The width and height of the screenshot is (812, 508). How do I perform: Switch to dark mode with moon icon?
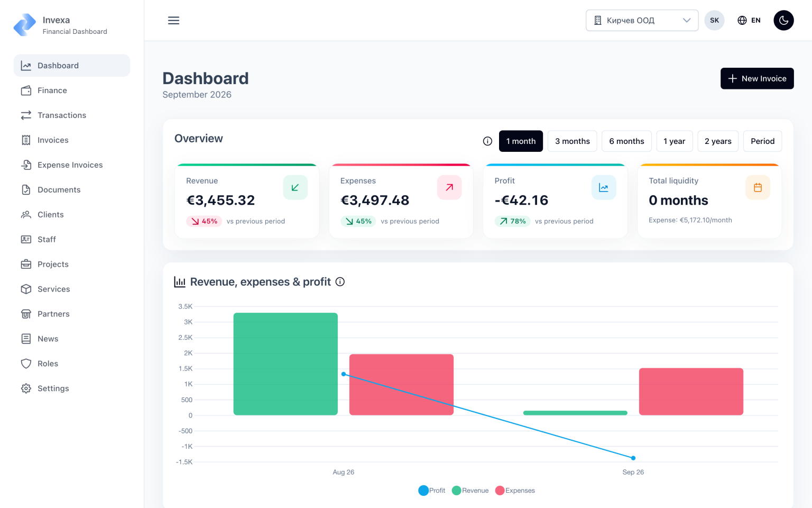(783, 21)
